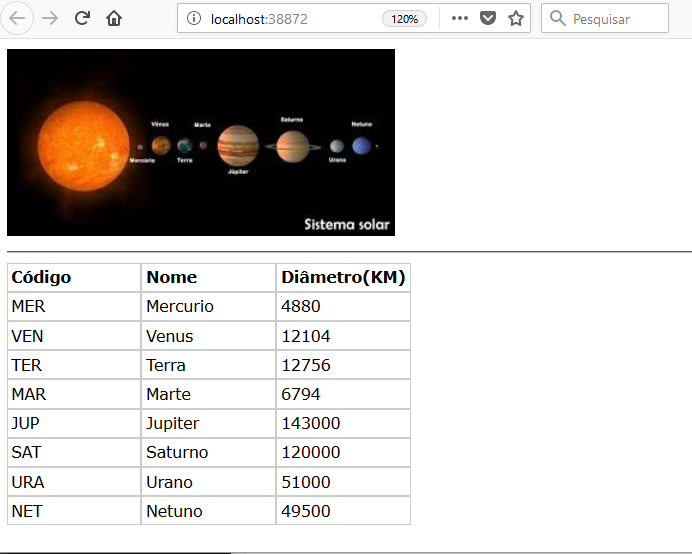Go back to the previous page

pyautogui.click(x=17, y=18)
